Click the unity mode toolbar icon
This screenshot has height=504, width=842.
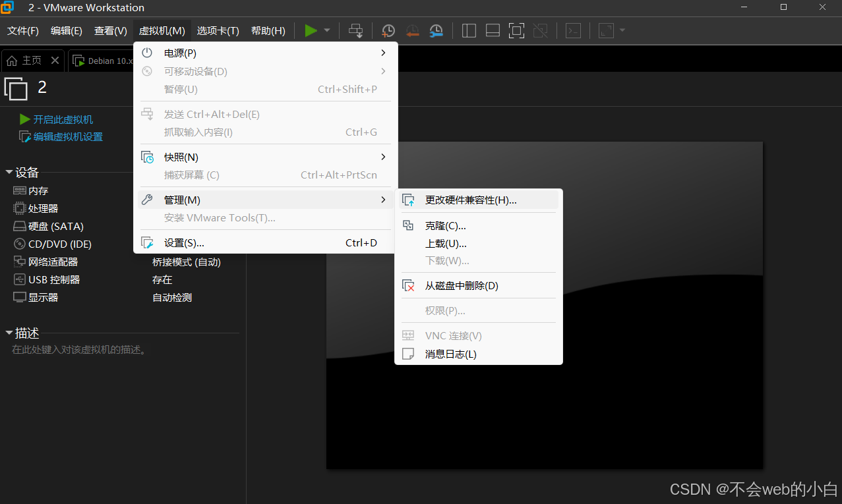coord(540,30)
